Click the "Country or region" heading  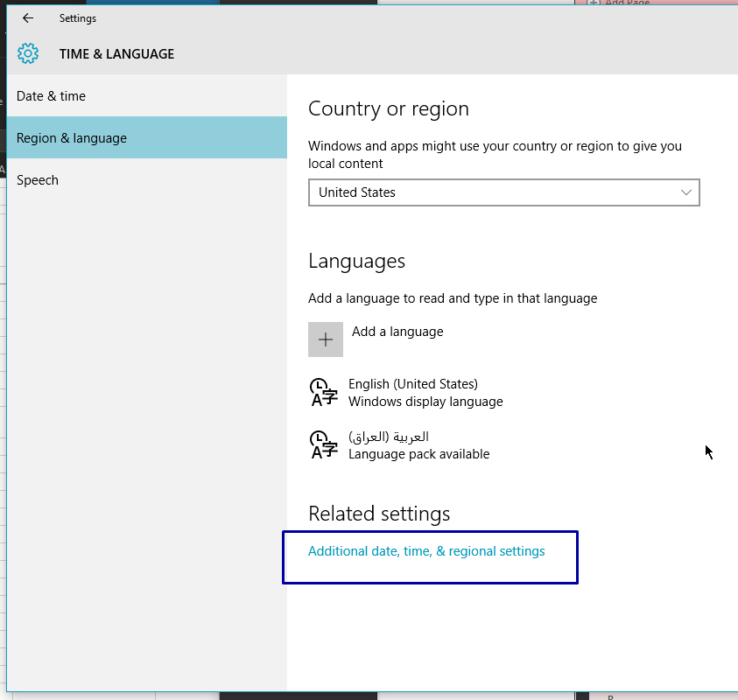pyautogui.click(x=389, y=108)
